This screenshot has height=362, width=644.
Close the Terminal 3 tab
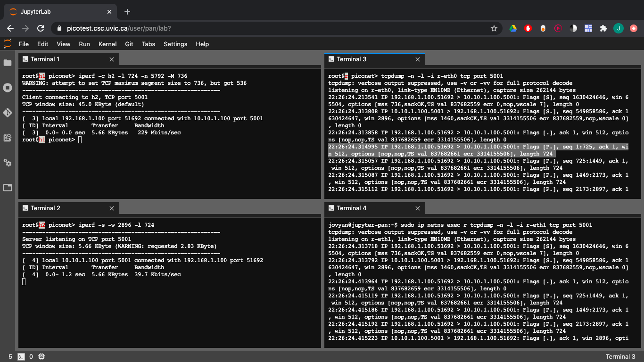[418, 59]
